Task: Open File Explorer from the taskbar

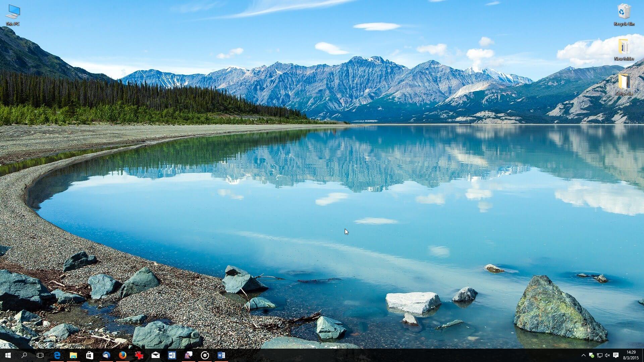Action: [x=73, y=355]
